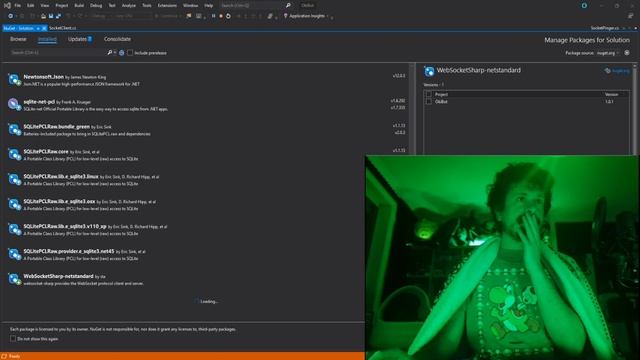
Task: Open the Solution Platforms dropdown in toolbar
Action: 133,16
